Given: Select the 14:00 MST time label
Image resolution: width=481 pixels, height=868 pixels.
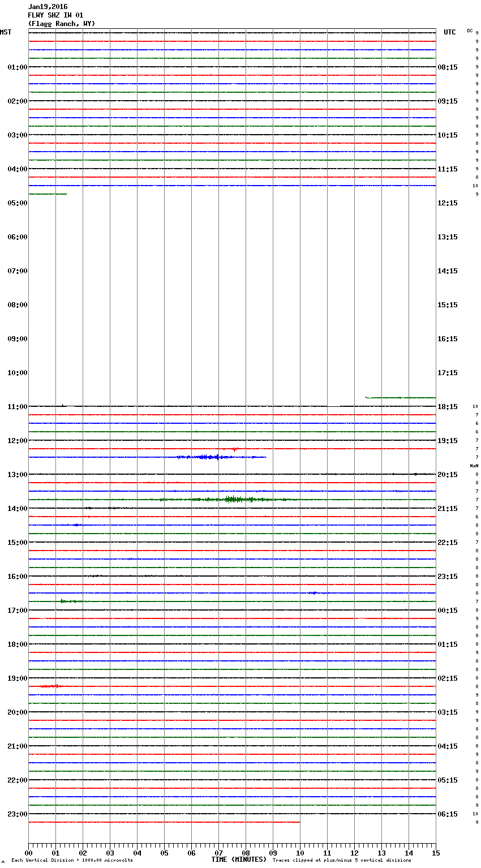Looking at the screenshot, I should pos(18,509).
